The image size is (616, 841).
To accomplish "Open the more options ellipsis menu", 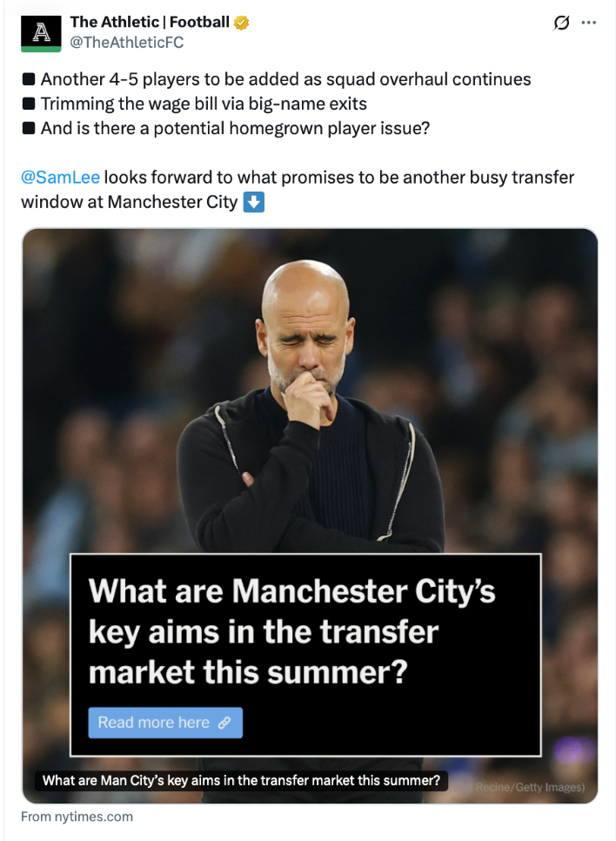I will [589, 24].
